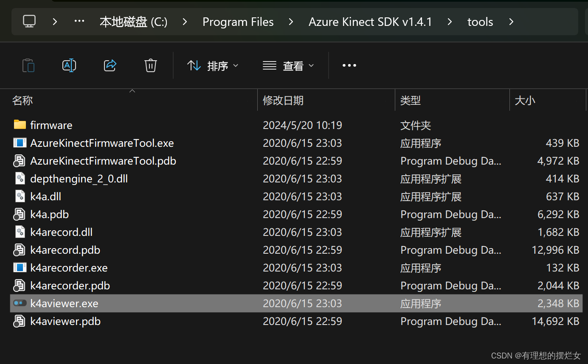
Task: Toggle sort direction on the 名称 column
Action: click(22, 100)
